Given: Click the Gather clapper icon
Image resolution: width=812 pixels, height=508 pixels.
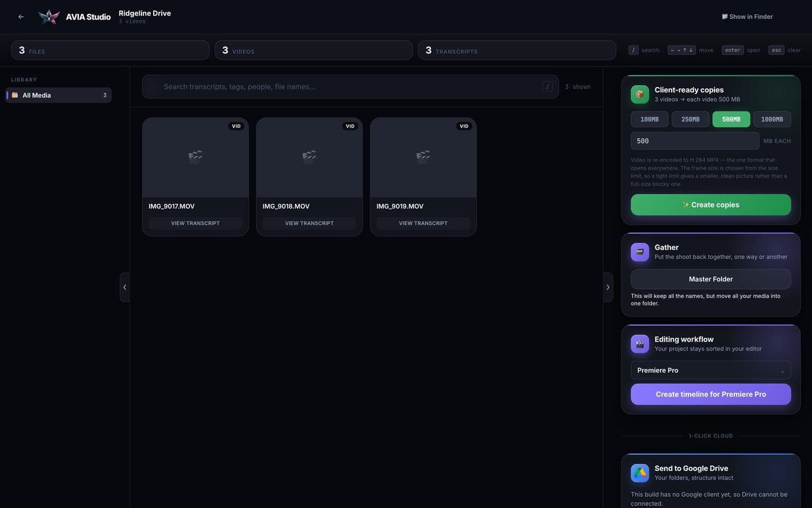Looking at the screenshot, I should click(x=640, y=252).
